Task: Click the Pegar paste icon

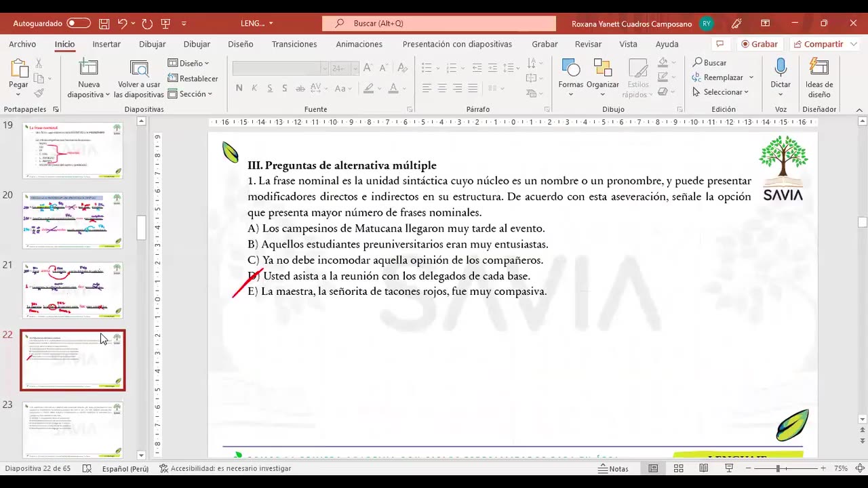Action: (x=18, y=69)
